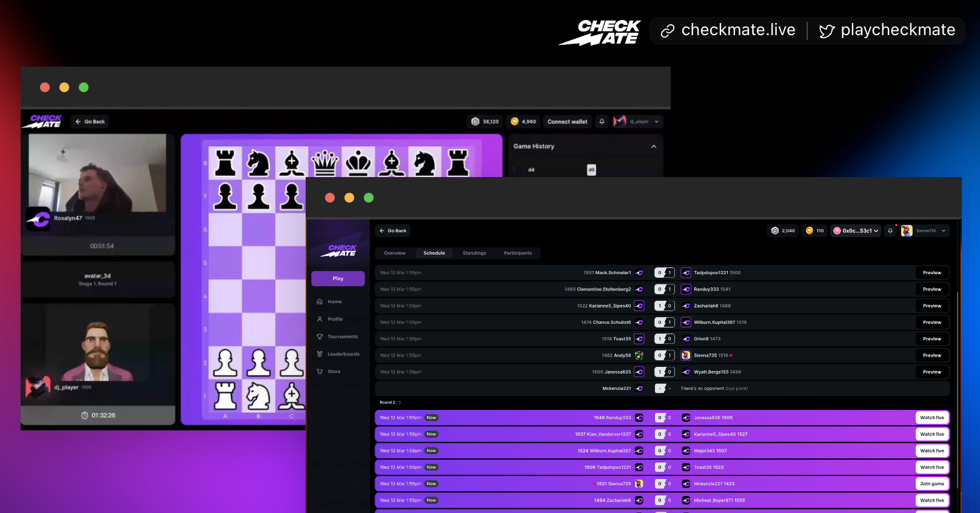Collapse the Game History panel
Viewport: 980px width, 513px height.
[x=654, y=147]
